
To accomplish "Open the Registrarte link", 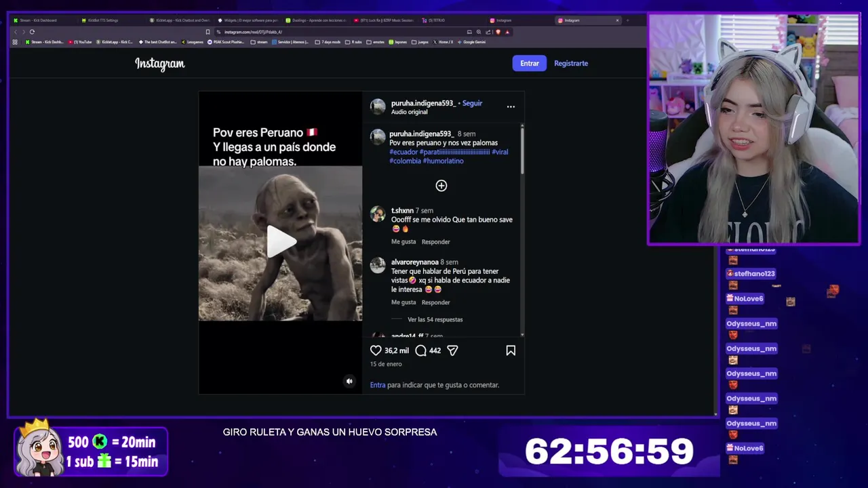I will coord(571,63).
